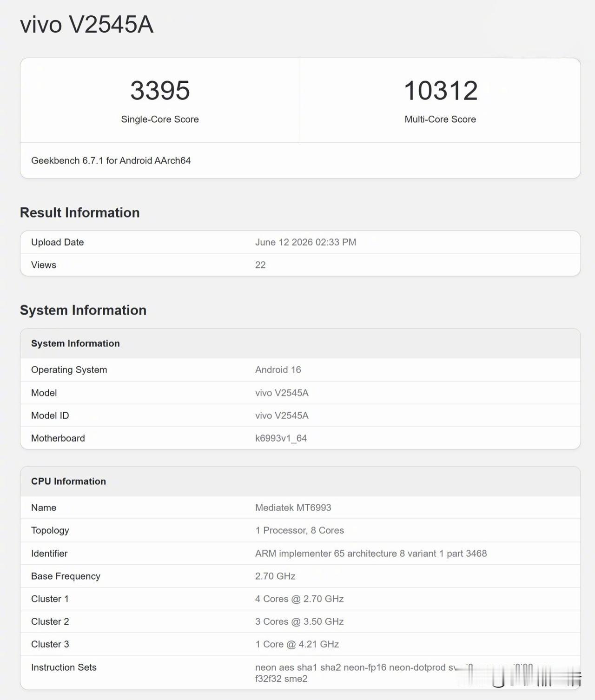The height and width of the screenshot is (700, 595).
Task: Select the single-core score 3395
Action: click(x=160, y=90)
